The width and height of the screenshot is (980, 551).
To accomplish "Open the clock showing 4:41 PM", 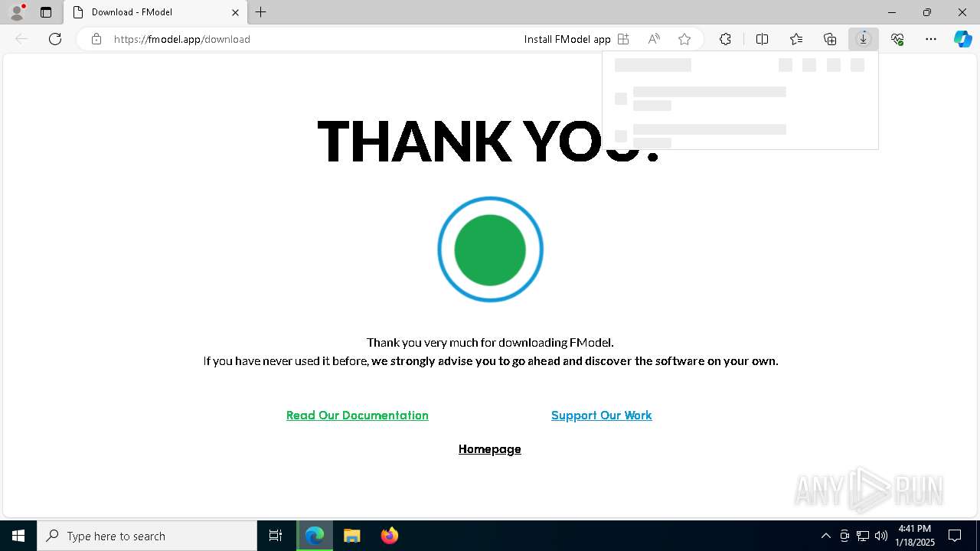I will click(915, 536).
